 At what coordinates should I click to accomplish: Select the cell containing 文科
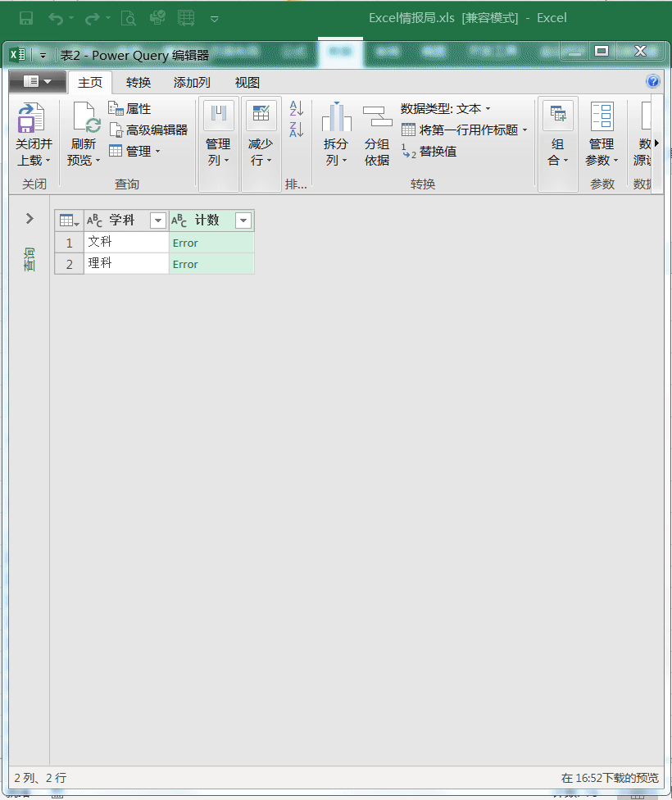point(126,243)
